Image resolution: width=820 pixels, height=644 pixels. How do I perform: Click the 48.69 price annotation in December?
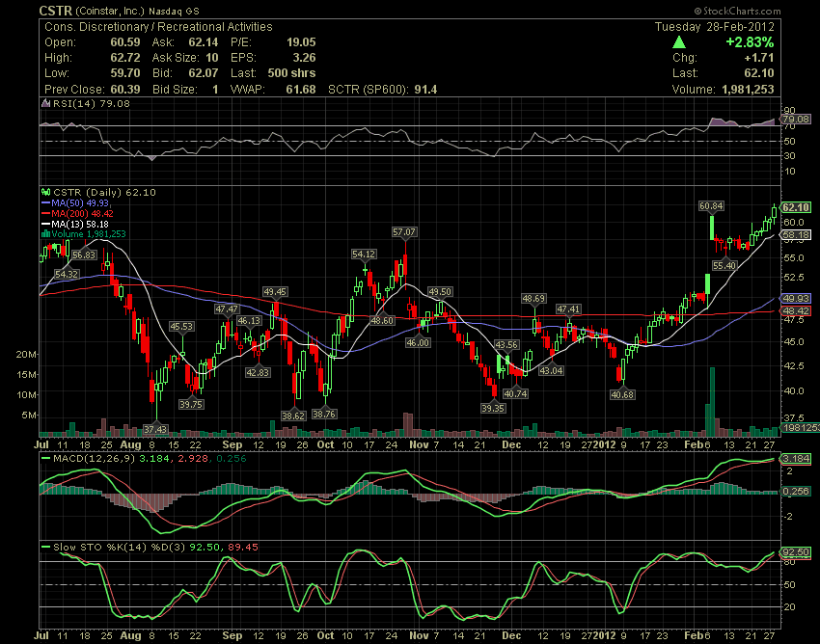coord(533,299)
